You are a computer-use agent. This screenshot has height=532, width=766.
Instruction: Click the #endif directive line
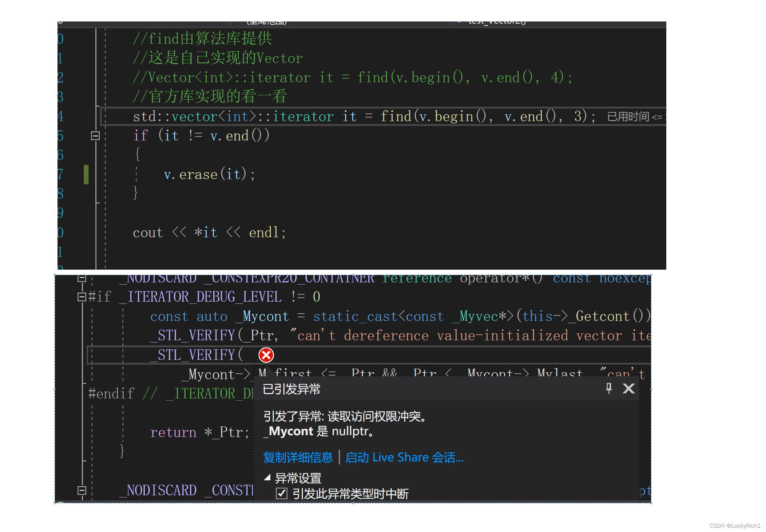coord(171,393)
